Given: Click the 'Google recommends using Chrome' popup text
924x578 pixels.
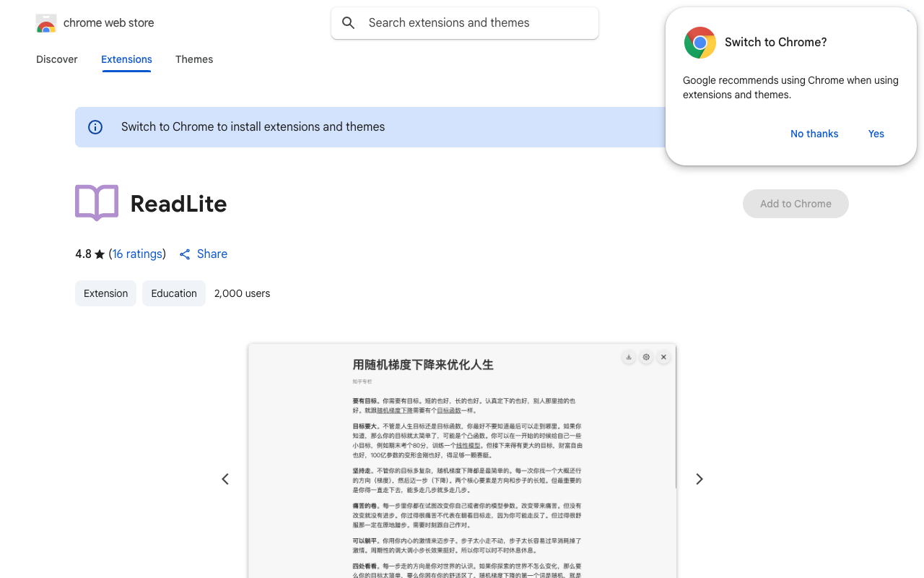Looking at the screenshot, I should pyautogui.click(x=790, y=87).
